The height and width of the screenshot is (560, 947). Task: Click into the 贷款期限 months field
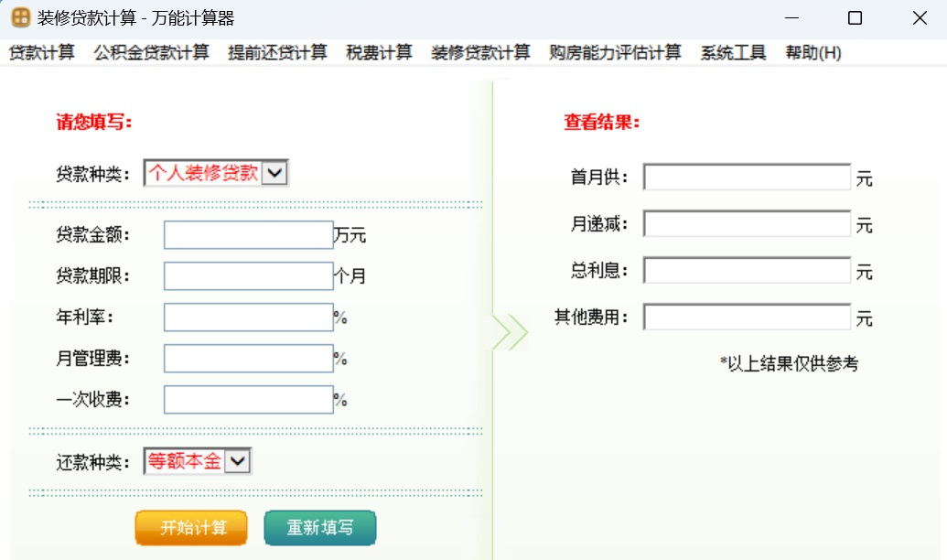coord(248,276)
